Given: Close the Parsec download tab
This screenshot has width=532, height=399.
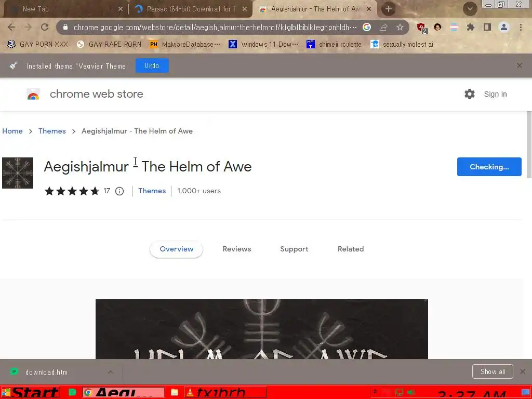Looking at the screenshot, I should (x=245, y=9).
